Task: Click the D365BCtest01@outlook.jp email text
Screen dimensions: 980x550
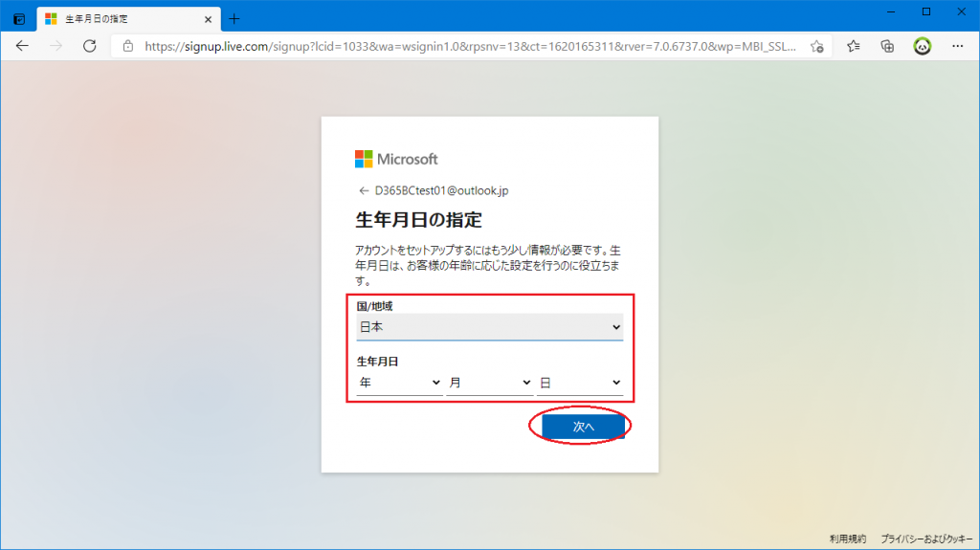Action: pos(441,190)
